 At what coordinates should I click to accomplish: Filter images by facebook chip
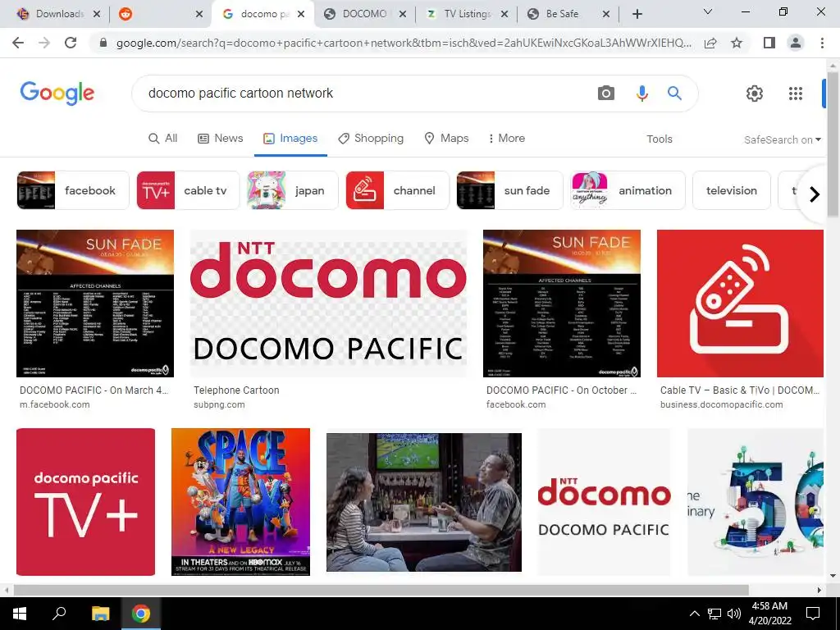pos(73,190)
